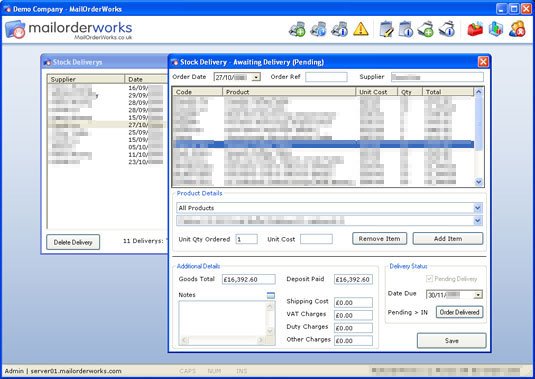535x379 pixels.
Task: Select the 05/10 delivery row
Action: tap(107, 147)
